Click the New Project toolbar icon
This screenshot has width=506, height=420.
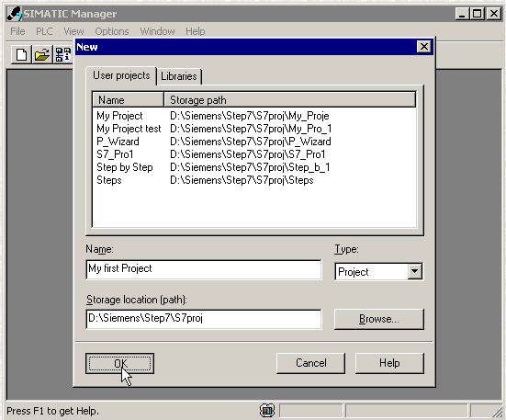pos(21,54)
